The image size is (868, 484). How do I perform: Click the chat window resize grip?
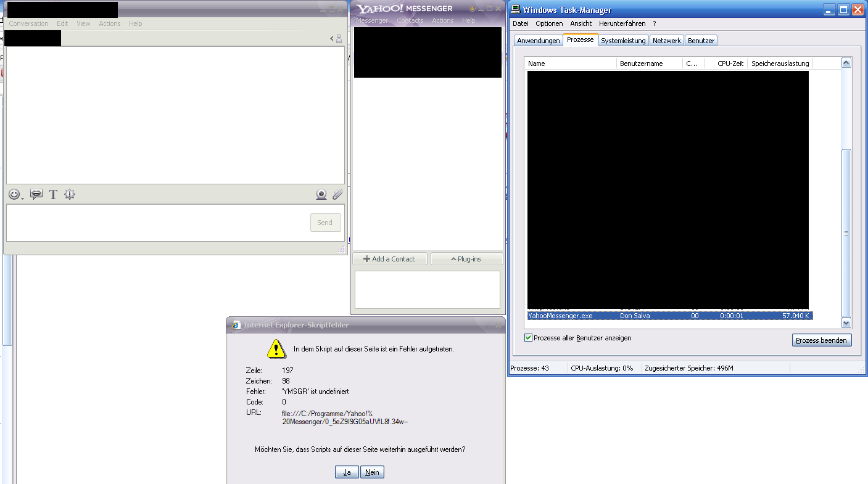pos(341,250)
